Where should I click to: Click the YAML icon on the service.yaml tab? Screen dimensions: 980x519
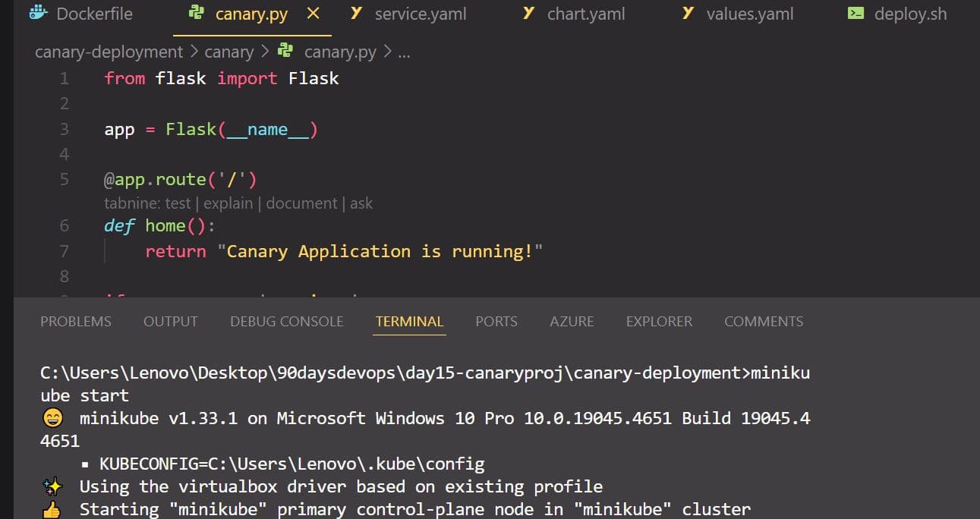(355, 14)
